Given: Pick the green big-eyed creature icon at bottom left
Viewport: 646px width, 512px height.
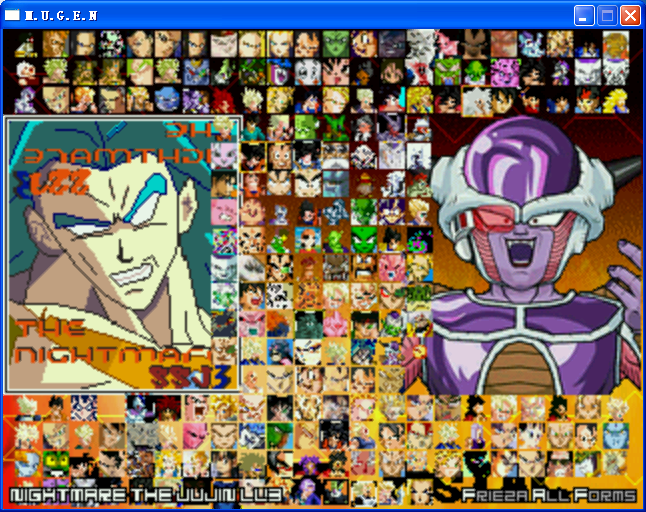Looking at the screenshot, I should 56,464.
